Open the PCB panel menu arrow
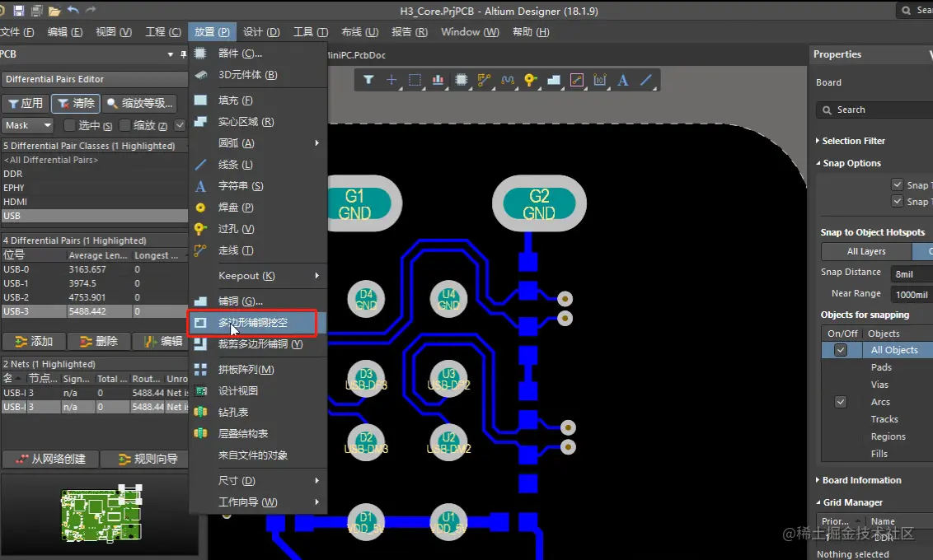The height and width of the screenshot is (560, 933). click(170, 54)
